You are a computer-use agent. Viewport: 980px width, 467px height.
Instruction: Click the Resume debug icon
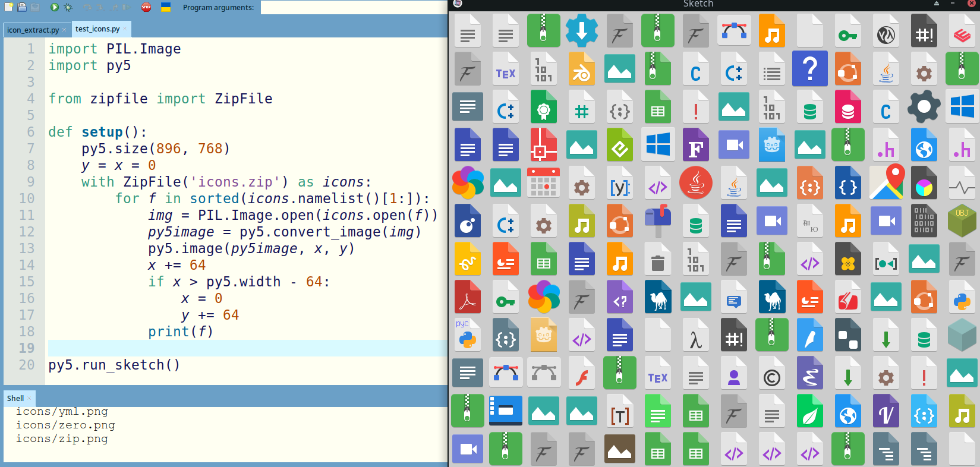[127, 7]
